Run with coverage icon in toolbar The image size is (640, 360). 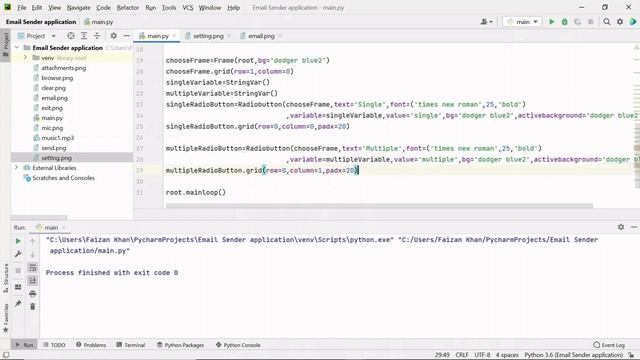577,22
